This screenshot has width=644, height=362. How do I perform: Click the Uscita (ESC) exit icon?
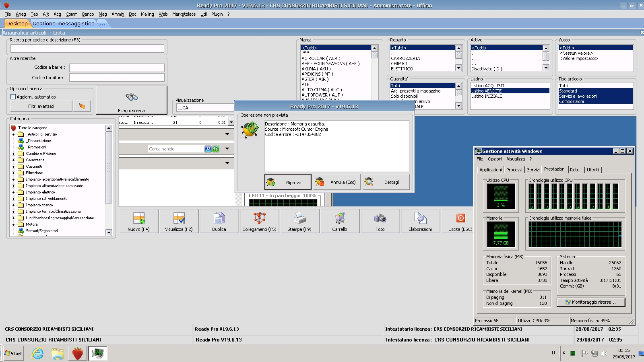coord(460,220)
